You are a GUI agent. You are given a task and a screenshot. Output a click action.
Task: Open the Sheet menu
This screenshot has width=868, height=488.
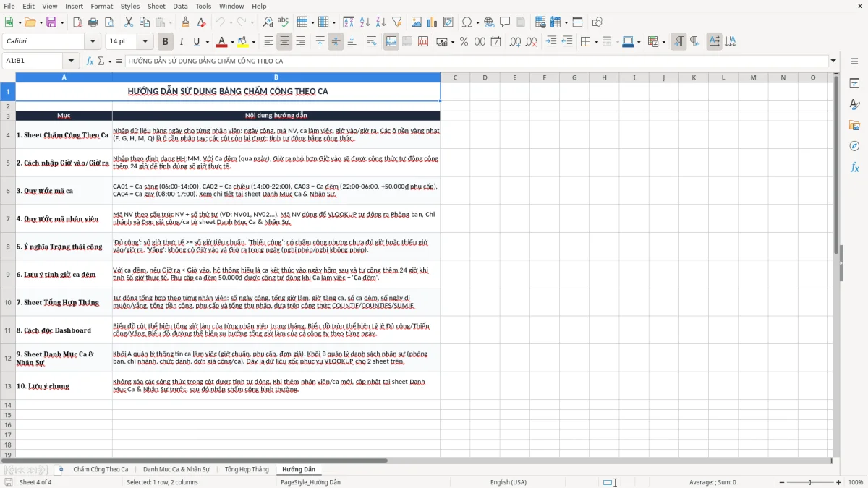(156, 6)
